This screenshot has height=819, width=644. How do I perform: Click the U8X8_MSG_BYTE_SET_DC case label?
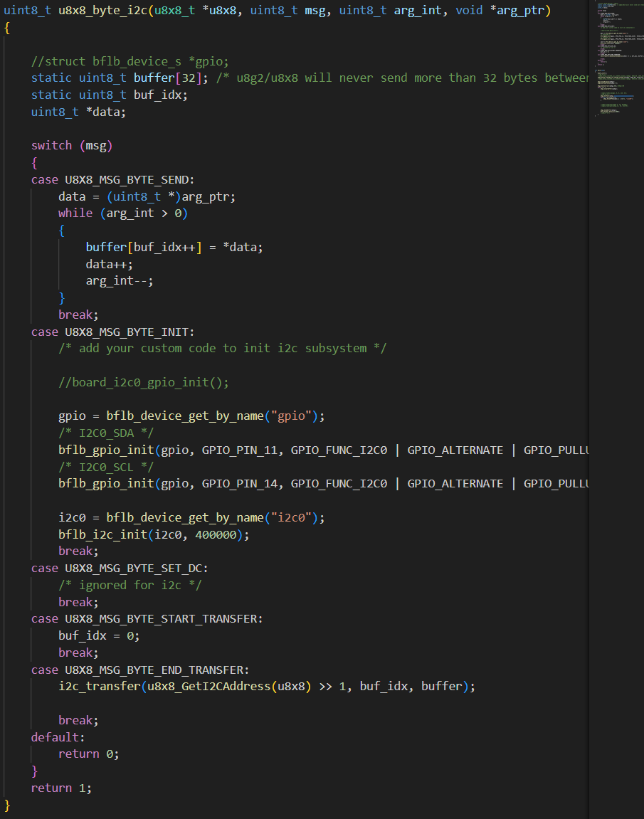(x=137, y=569)
